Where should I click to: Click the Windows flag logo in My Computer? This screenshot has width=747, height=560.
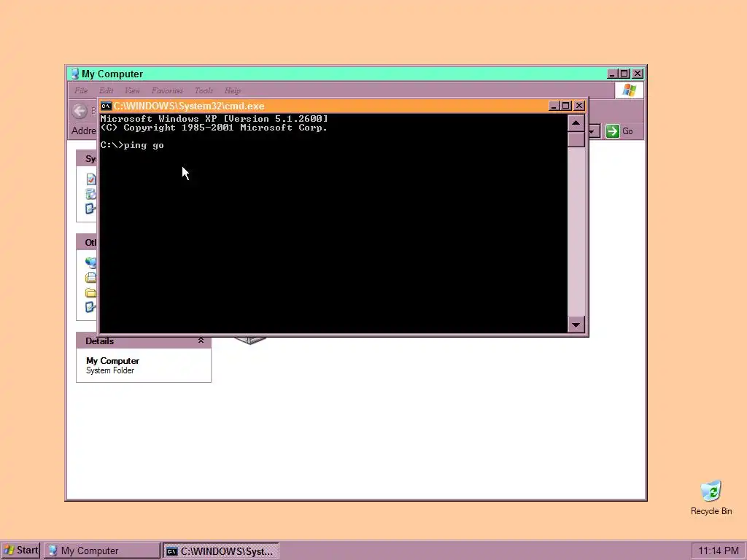coord(629,90)
